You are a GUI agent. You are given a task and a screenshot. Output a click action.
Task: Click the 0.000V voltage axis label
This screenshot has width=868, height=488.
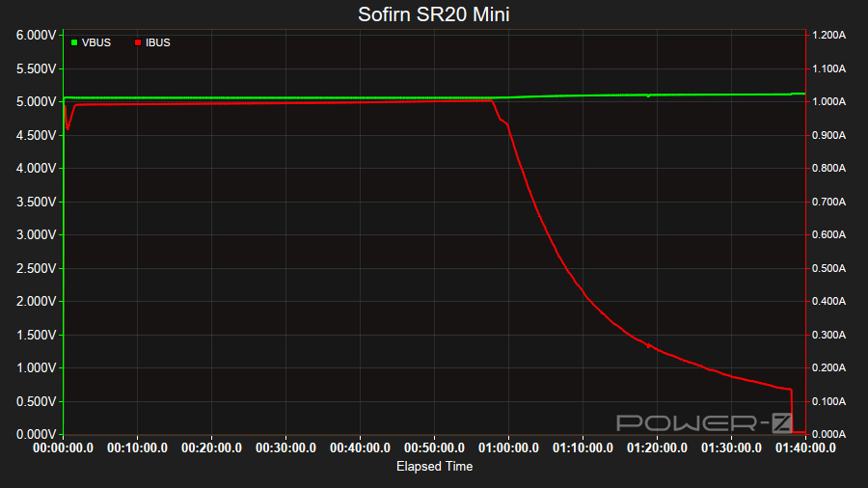(x=36, y=434)
